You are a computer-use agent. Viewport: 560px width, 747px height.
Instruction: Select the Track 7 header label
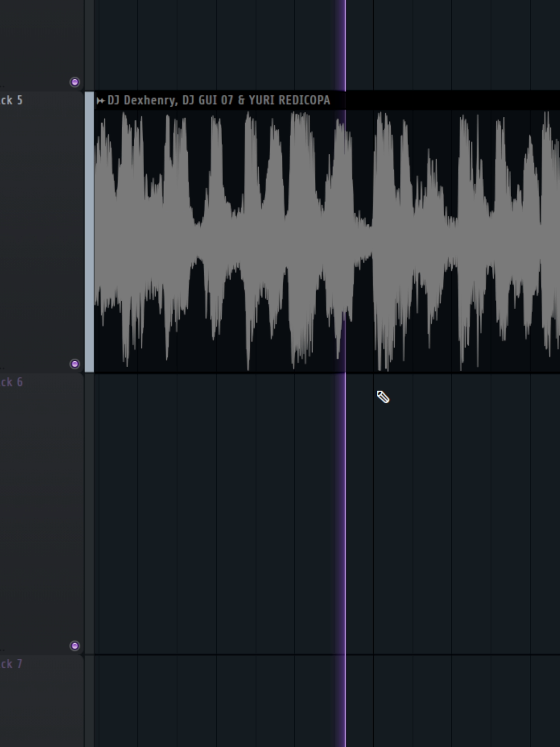click(x=12, y=664)
